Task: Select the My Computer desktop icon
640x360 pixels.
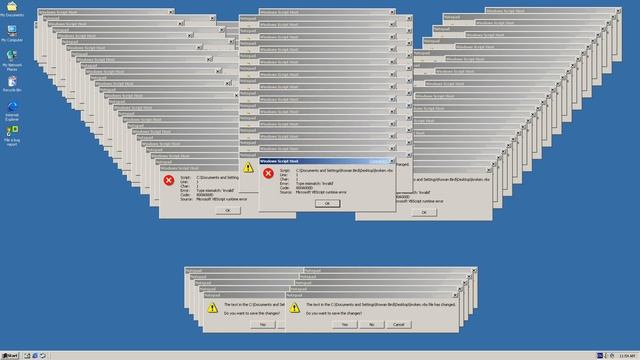Action: click(12, 33)
